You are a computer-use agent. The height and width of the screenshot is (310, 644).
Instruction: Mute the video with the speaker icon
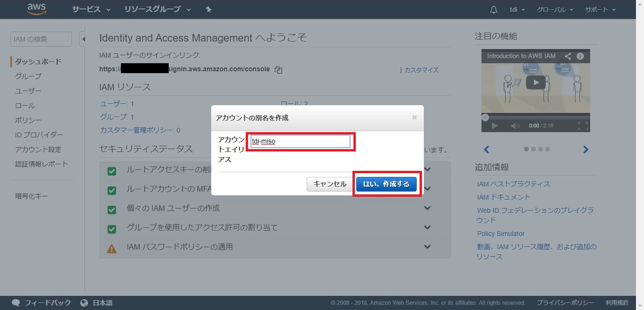(515, 126)
